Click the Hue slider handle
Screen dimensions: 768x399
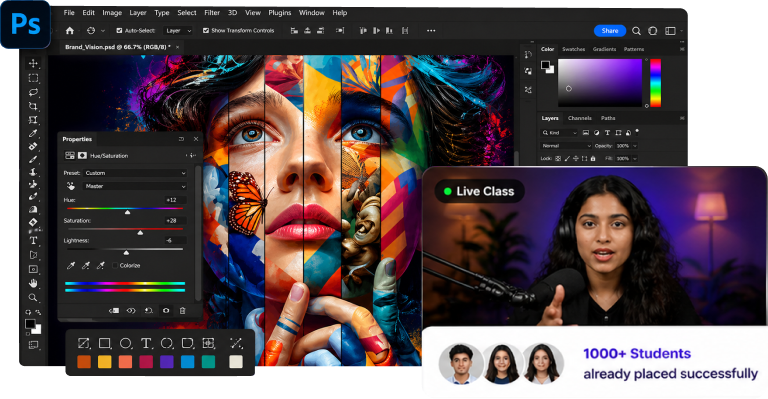coord(127,212)
